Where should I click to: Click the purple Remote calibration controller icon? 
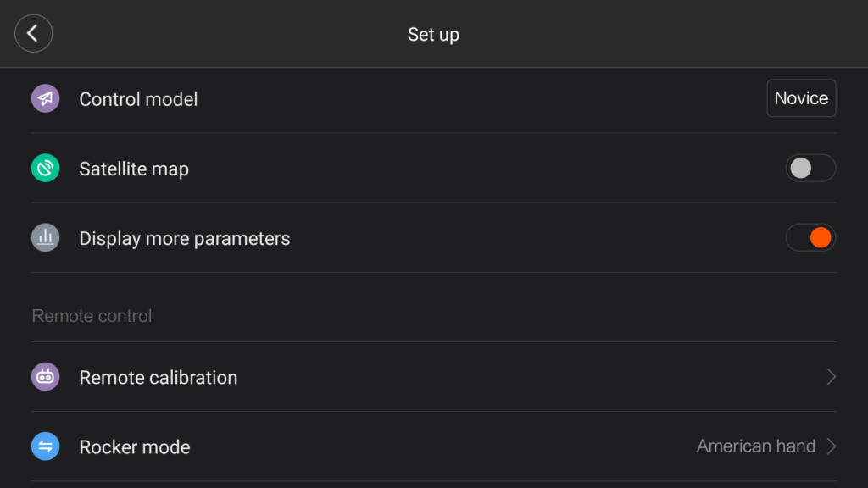(46, 377)
